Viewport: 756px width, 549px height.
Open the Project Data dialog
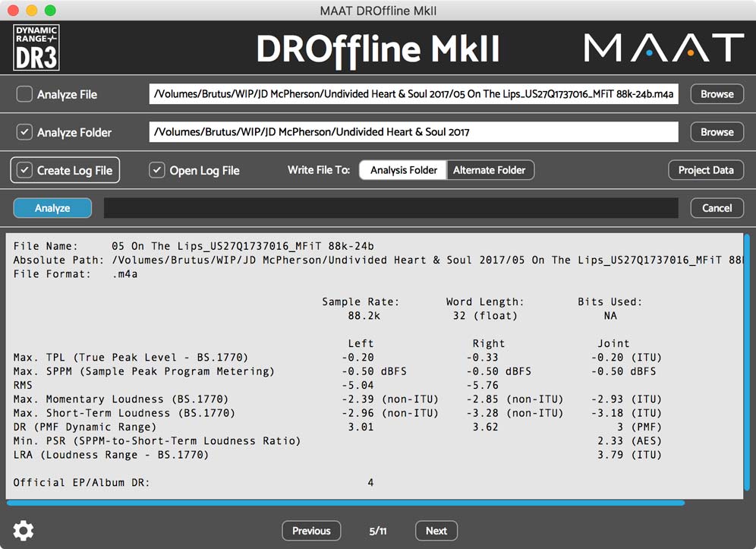pos(706,170)
